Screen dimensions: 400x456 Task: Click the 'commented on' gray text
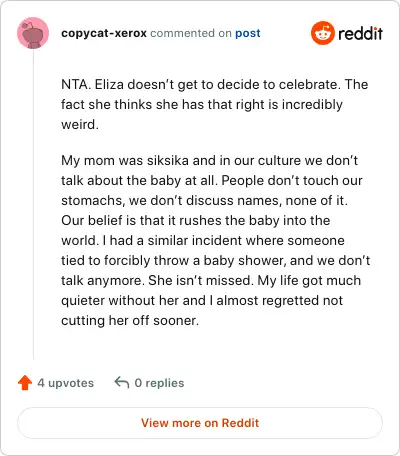click(x=191, y=33)
